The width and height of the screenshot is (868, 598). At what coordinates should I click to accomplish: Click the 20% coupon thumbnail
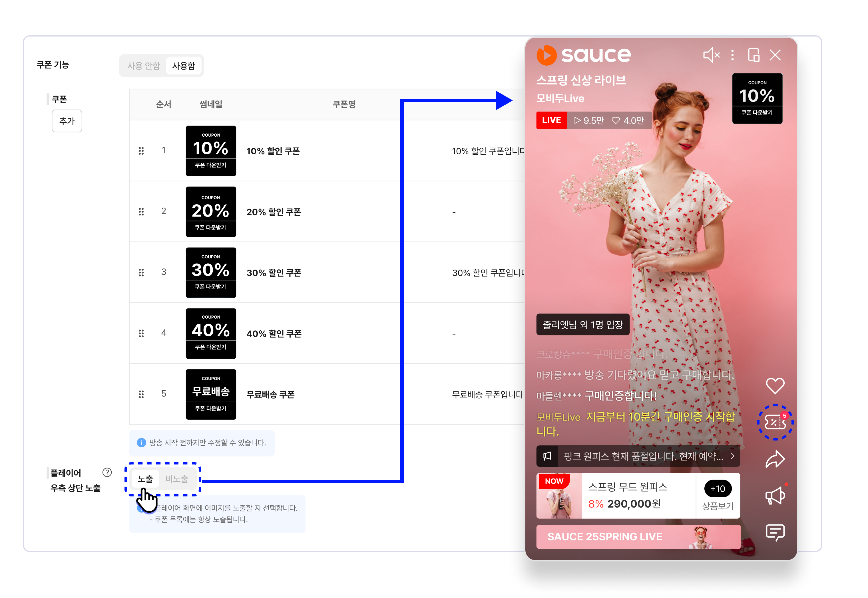[211, 212]
